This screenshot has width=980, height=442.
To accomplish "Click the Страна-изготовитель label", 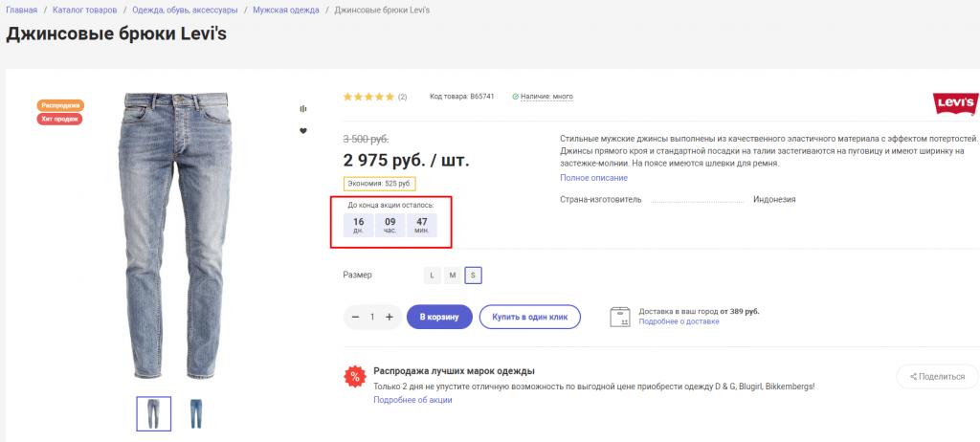I will point(601,200).
